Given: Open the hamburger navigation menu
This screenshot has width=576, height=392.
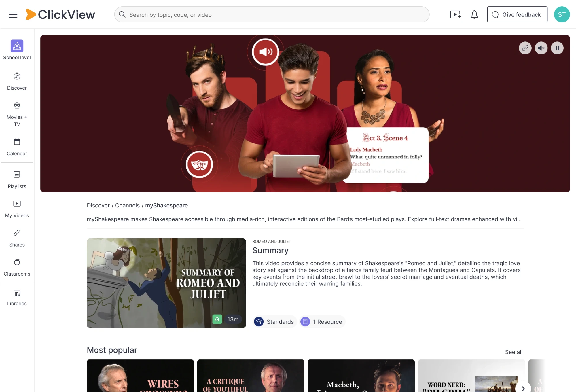Looking at the screenshot, I should pyautogui.click(x=13, y=15).
